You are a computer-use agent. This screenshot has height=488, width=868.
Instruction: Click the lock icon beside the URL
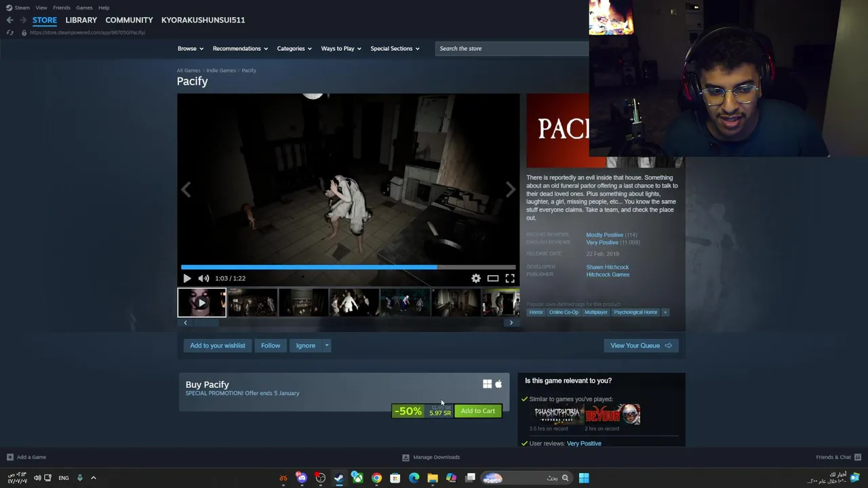(x=24, y=33)
